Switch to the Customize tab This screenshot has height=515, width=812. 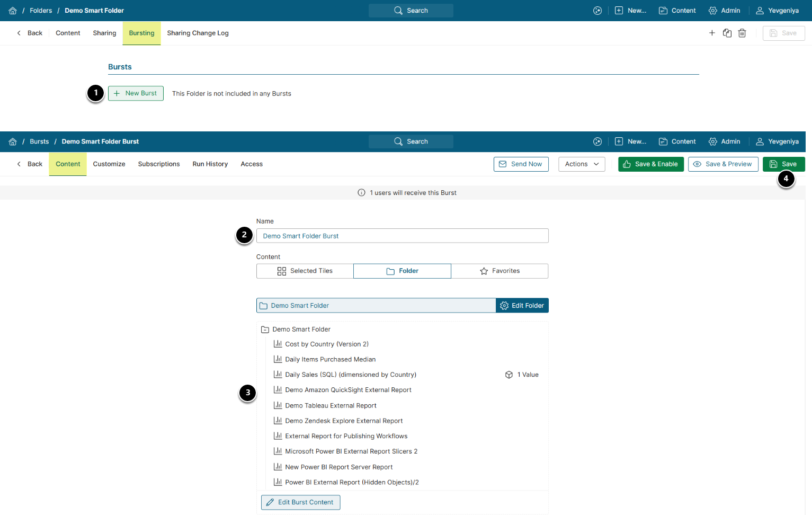click(109, 164)
